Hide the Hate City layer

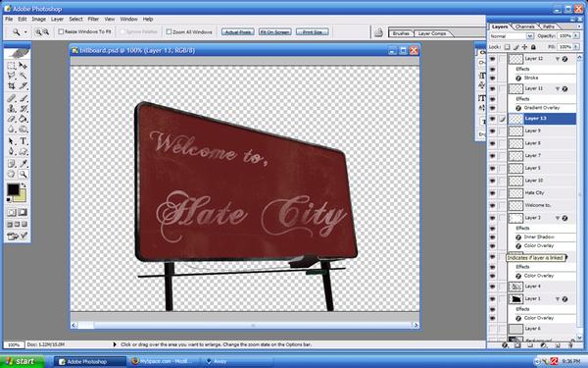pos(492,193)
